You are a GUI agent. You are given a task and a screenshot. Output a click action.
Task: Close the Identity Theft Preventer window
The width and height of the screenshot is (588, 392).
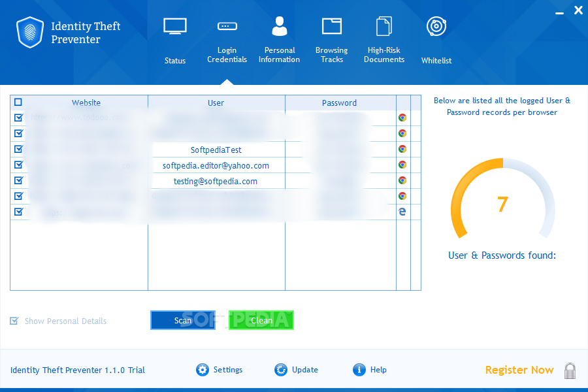[x=578, y=10]
